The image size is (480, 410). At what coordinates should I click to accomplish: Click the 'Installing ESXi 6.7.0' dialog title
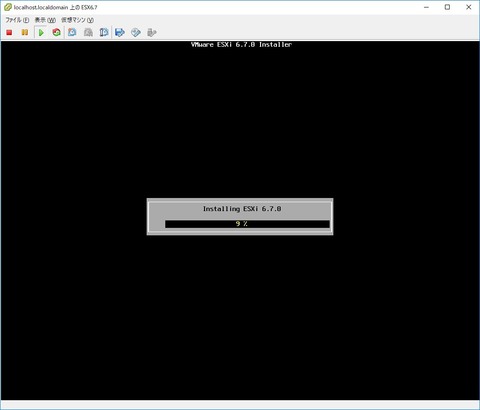tap(242, 209)
